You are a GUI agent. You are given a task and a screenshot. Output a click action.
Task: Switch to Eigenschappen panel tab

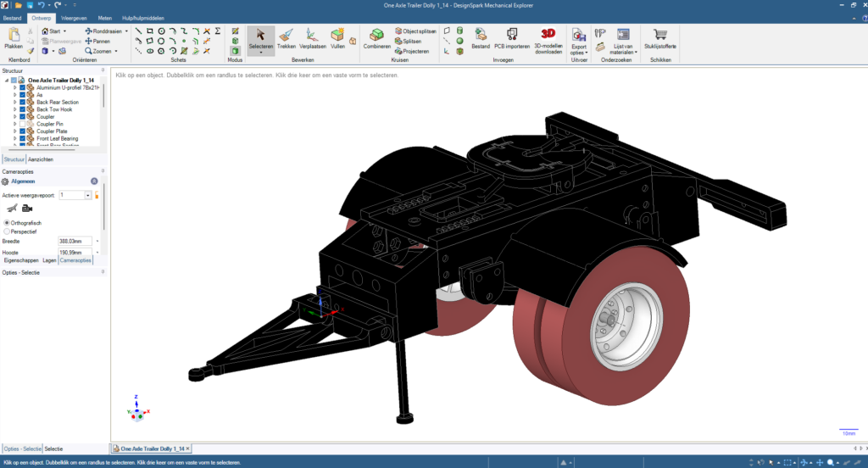21,260
